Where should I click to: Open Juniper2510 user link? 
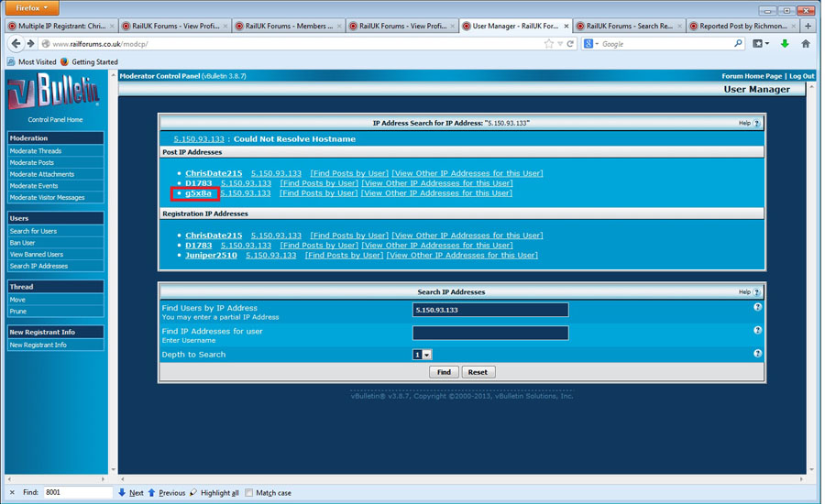(x=211, y=255)
